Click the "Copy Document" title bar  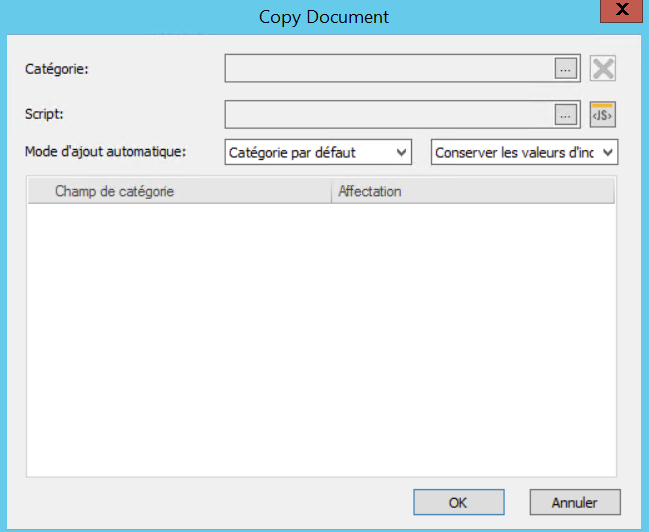click(x=323, y=17)
